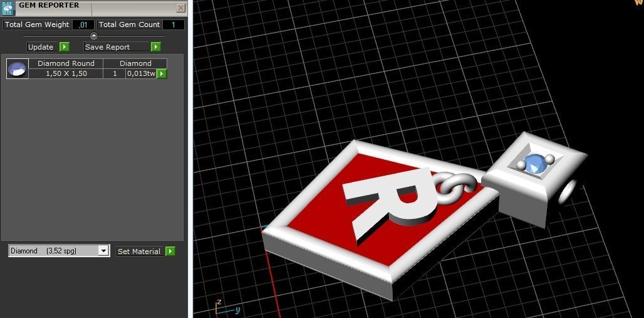Screen dimensions: 644x318
Task: Click the Save Report button
Action: (117, 47)
